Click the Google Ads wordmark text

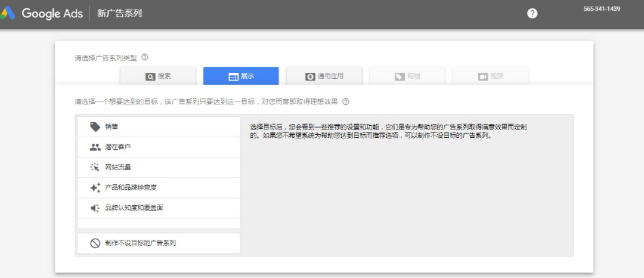[52, 14]
